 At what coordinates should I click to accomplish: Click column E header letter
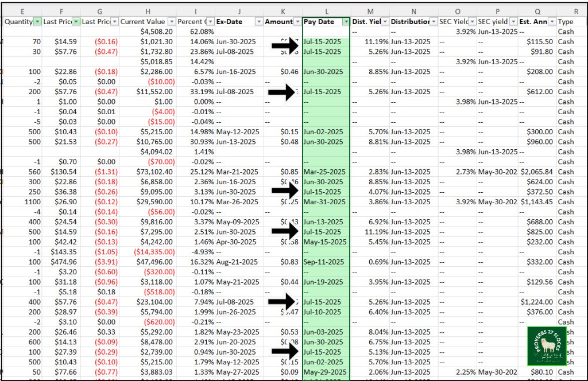coord(22,11)
